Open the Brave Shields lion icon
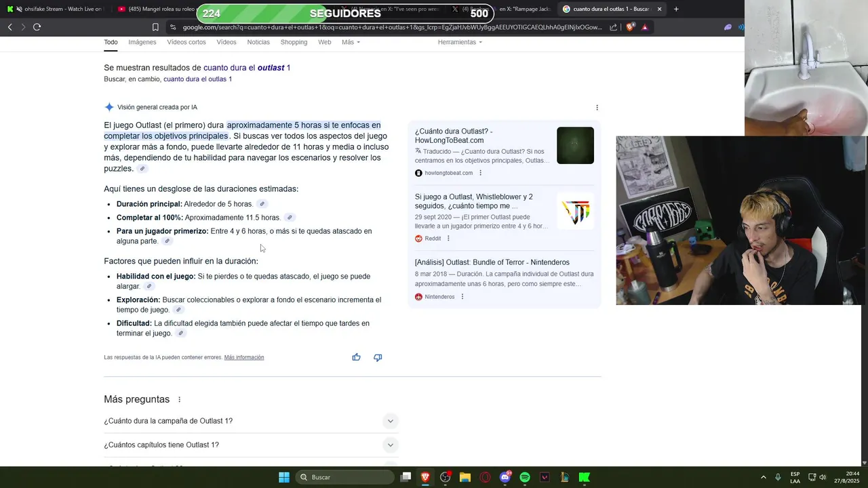The image size is (868, 488). pos(631,27)
